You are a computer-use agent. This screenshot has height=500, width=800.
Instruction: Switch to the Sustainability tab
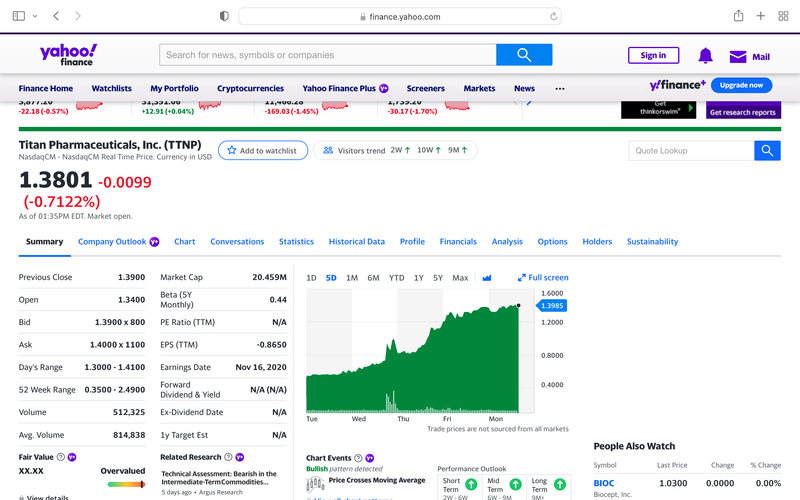tap(653, 242)
